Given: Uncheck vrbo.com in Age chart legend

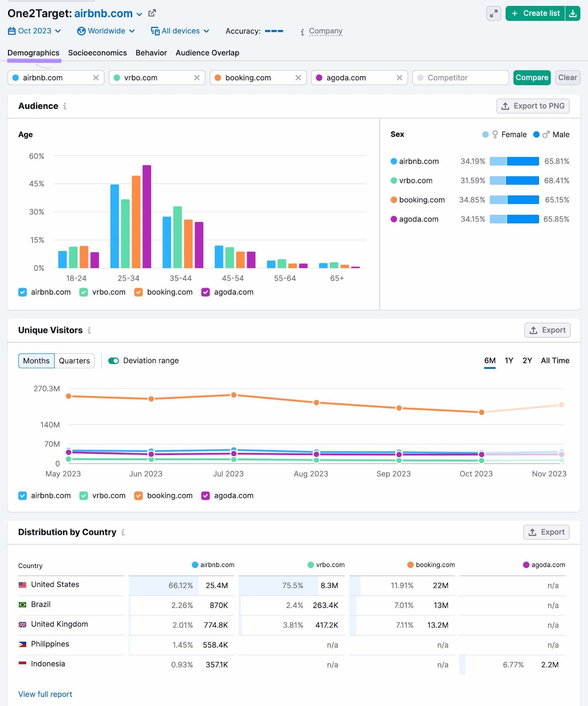Looking at the screenshot, I should 83,292.
